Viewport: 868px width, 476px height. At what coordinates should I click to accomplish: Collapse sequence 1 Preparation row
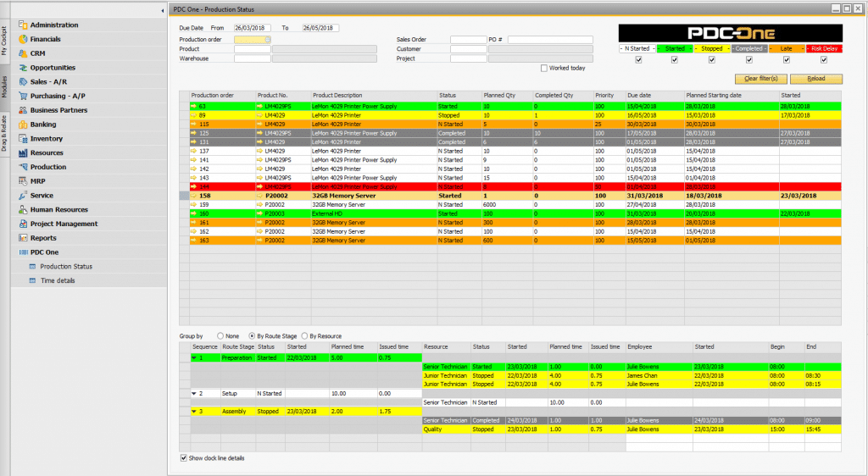(x=194, y=358)
